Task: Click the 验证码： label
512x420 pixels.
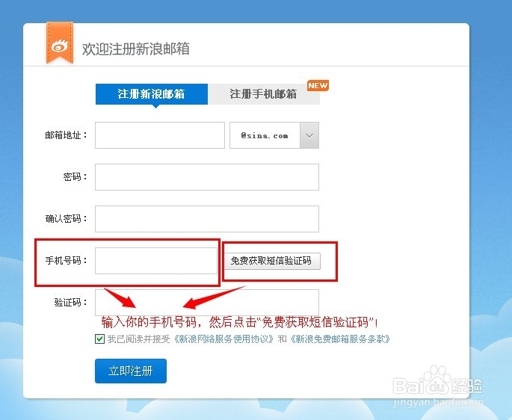Action: [71, 302]
